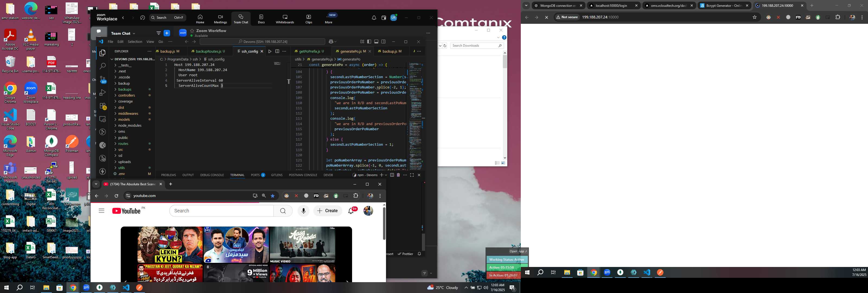Click YouTube search input field
Screen dimensions: 868x293
[x=222, y=211]
